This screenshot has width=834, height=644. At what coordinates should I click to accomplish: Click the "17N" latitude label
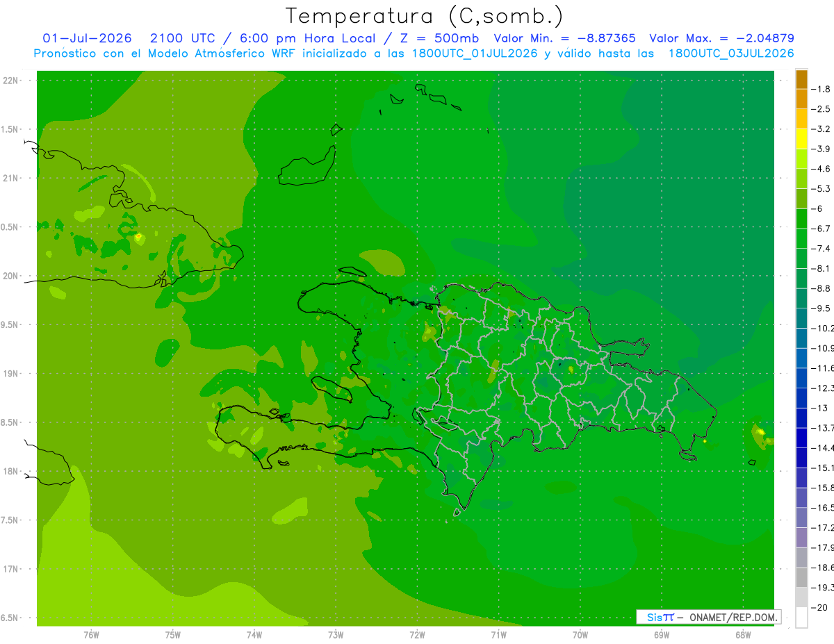10,569
